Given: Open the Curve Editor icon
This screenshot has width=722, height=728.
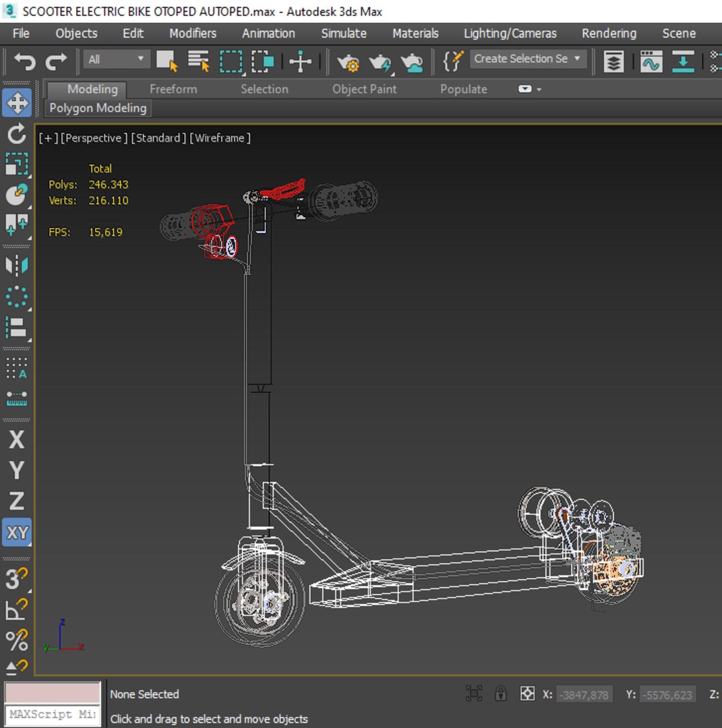Looking at the screenshot, I should (x=651, y=61).
